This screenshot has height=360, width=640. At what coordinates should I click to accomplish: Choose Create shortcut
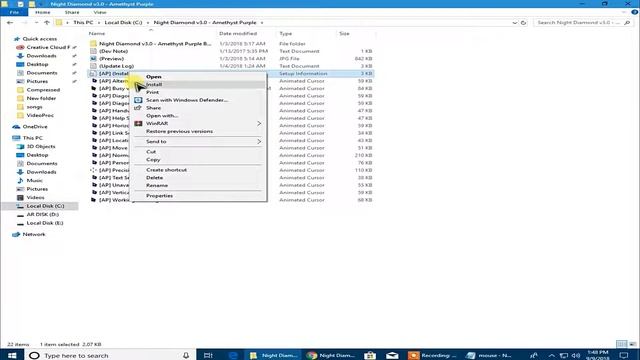point(167,170)
